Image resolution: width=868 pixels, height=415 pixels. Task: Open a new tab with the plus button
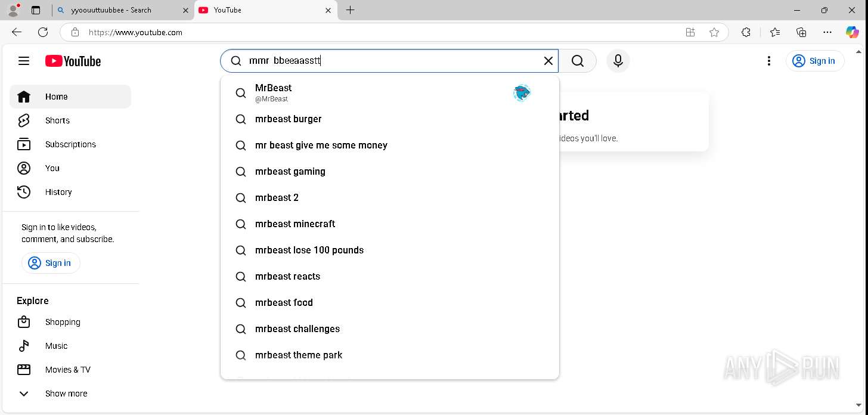coord(350,10)
